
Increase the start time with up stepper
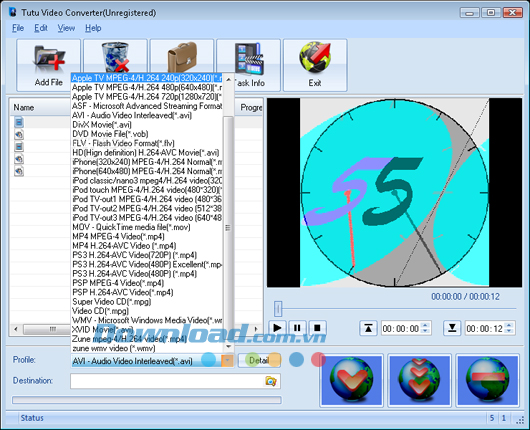426,325
